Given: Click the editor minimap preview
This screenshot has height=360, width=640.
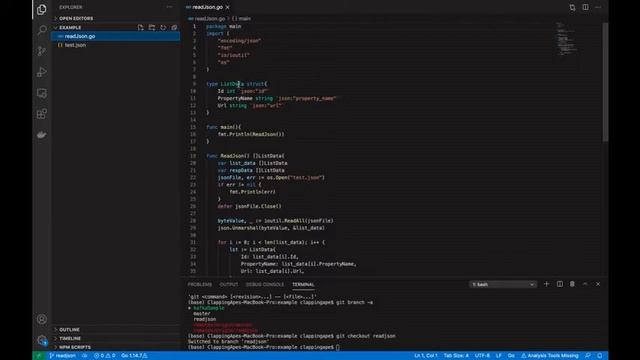Looking at the screenshot, I should 567,39.
